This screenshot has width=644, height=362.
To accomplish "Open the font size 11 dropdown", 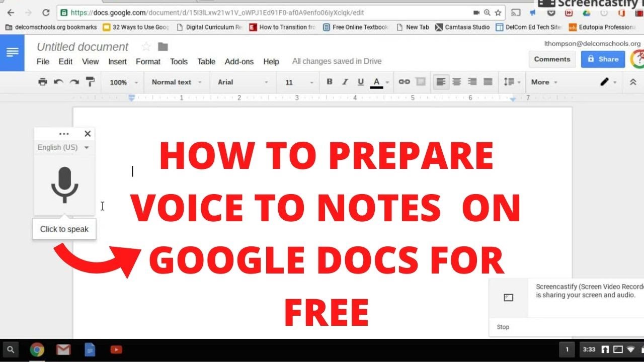I will (x=299, y=82).
